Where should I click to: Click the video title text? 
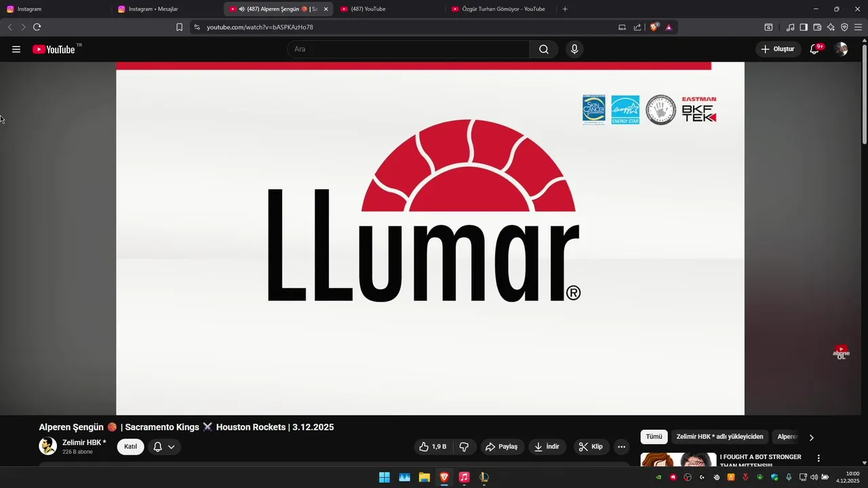186,427
